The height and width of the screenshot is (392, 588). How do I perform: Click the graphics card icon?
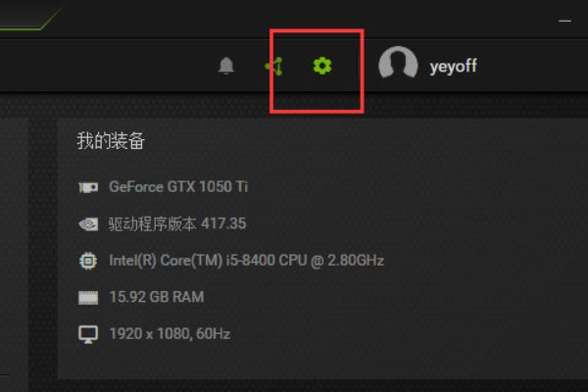88,187
